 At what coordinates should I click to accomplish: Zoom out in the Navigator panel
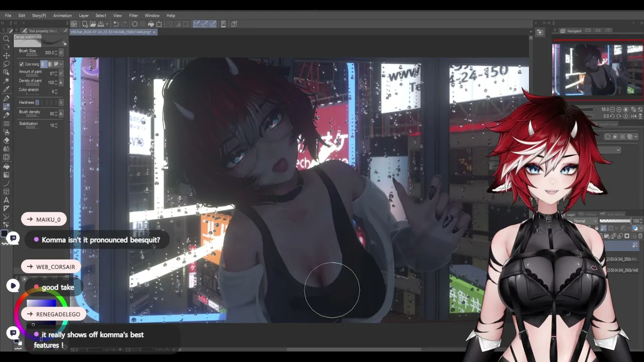click(x=613, y=109)
